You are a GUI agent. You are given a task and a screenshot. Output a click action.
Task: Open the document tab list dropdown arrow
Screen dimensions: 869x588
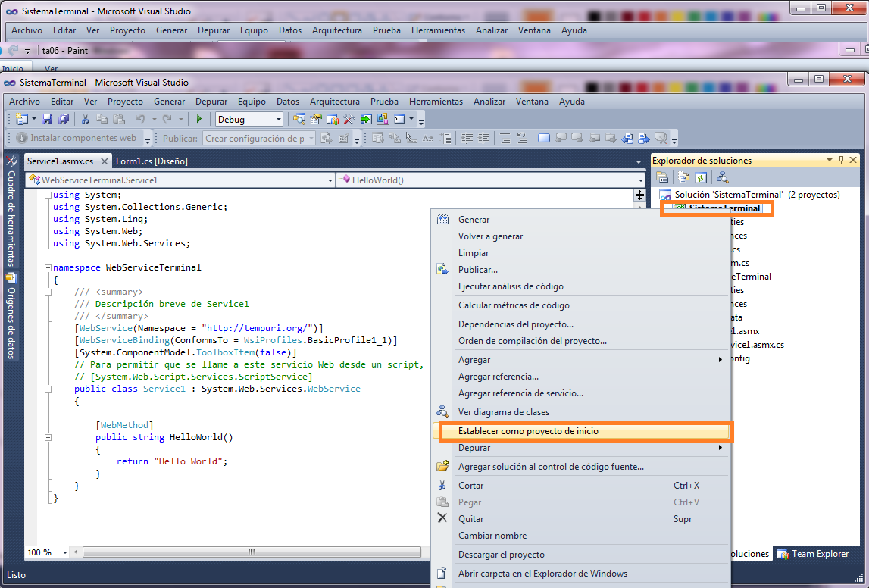(x=639, y=162)
